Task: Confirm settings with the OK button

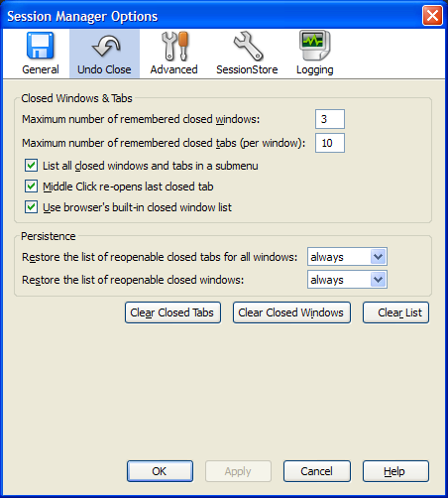Action: [160, 471]
